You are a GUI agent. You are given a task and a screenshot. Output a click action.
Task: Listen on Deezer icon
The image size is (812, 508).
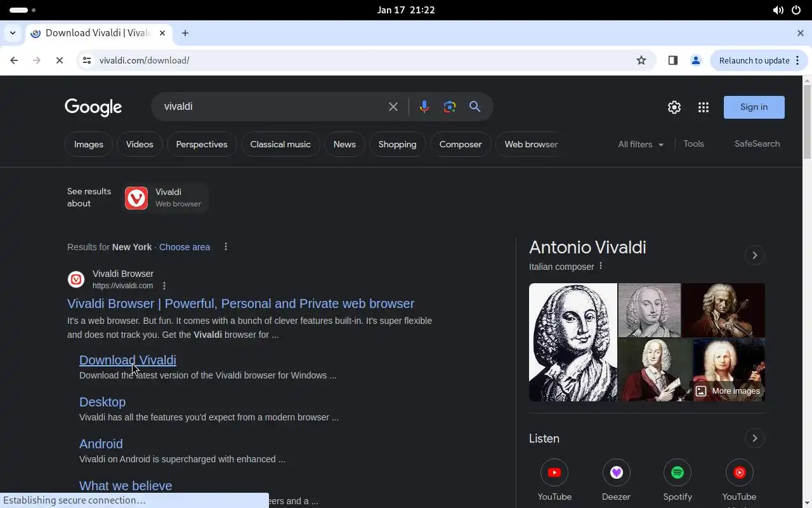coord(616,472)
